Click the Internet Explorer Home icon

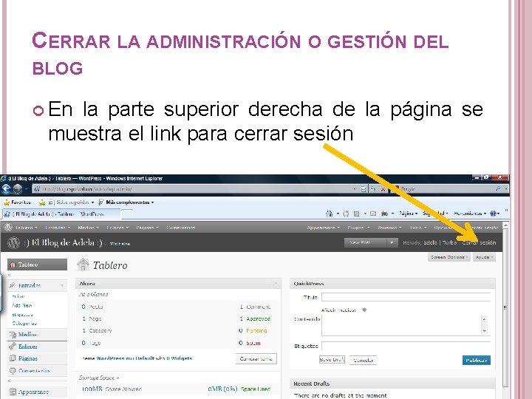pyautogui.click(x=329, y=214)
